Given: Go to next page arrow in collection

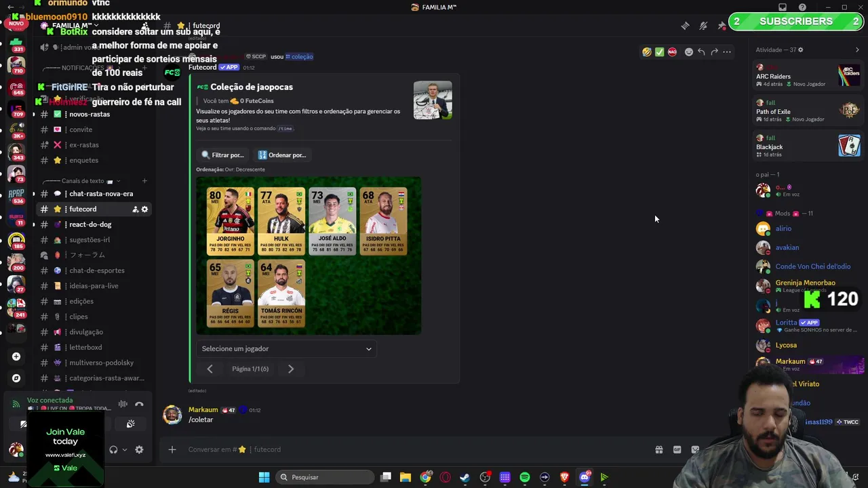Looking at the screenshot, I should [291, 369].
